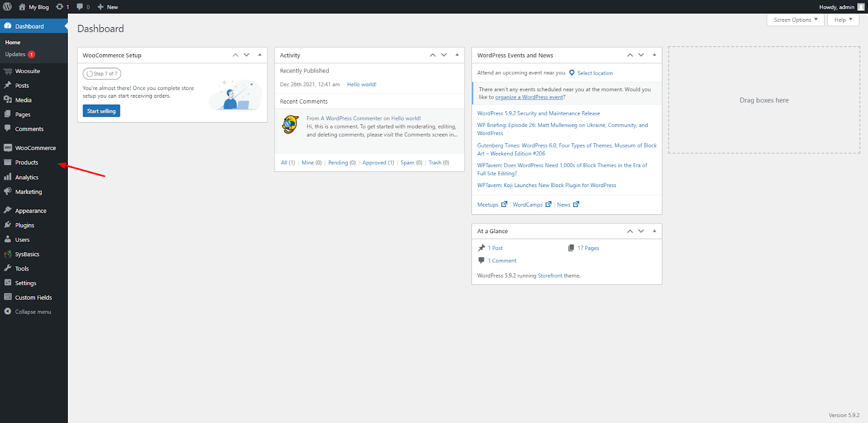The height and width of the screenshot is (423, 868).
Task: Click the Woosuite sidebar icon
Action: [x=8, y=71]
